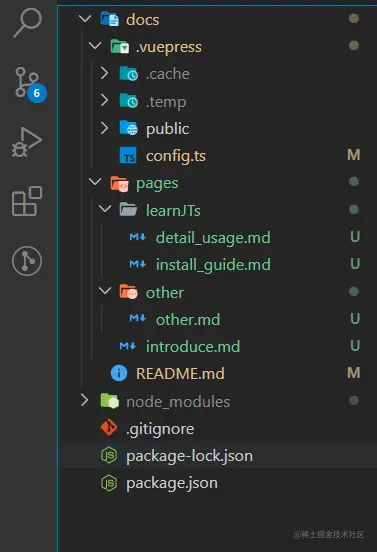Expand the .temp folder chevron
Screen dimensions: 377x552
point(104,100)
